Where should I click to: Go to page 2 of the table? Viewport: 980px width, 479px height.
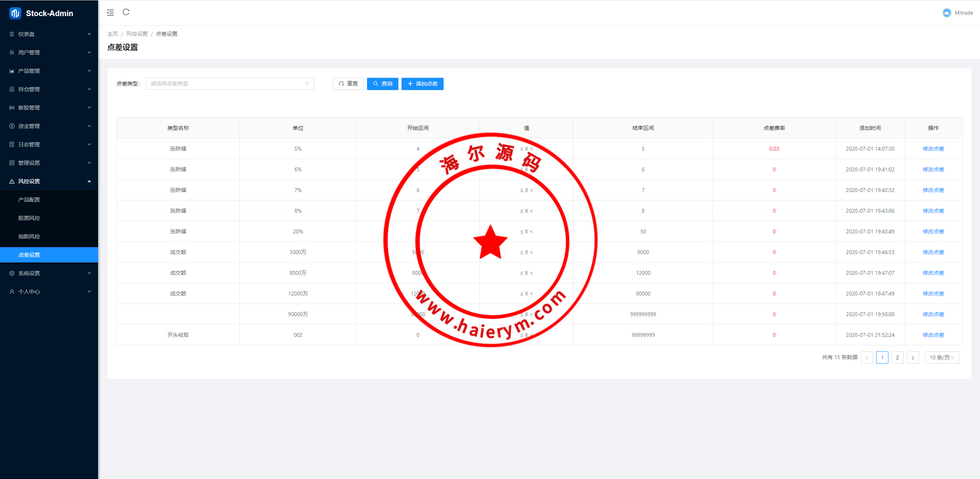pyautogui.click(x=897, y=358)
